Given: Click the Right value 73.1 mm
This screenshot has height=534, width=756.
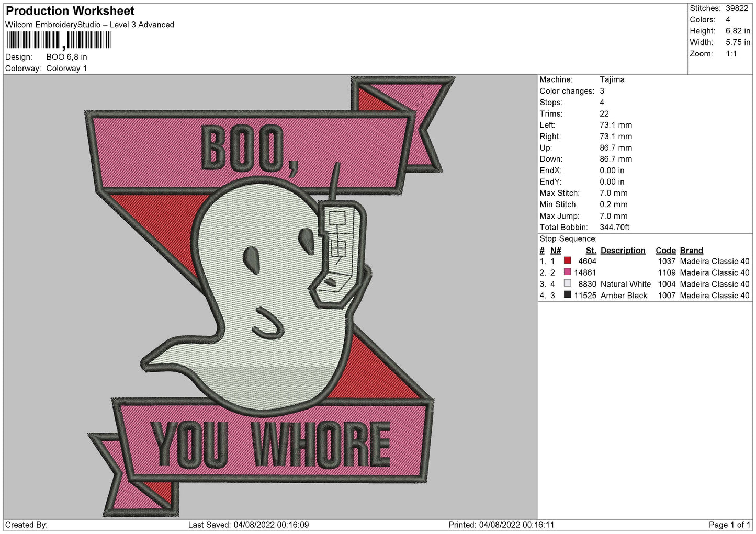Looking at the screenshot, I should [616, 137].
